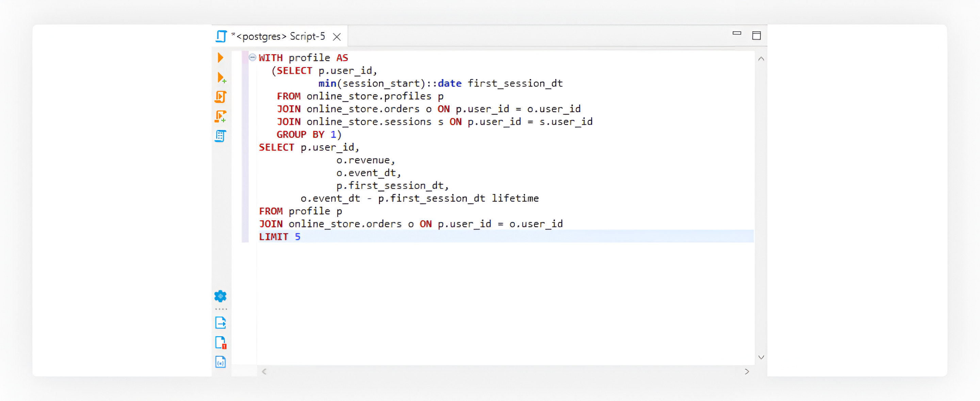
Task: Click the vertical scrollbar up arrow
Action: click(761, 59)
